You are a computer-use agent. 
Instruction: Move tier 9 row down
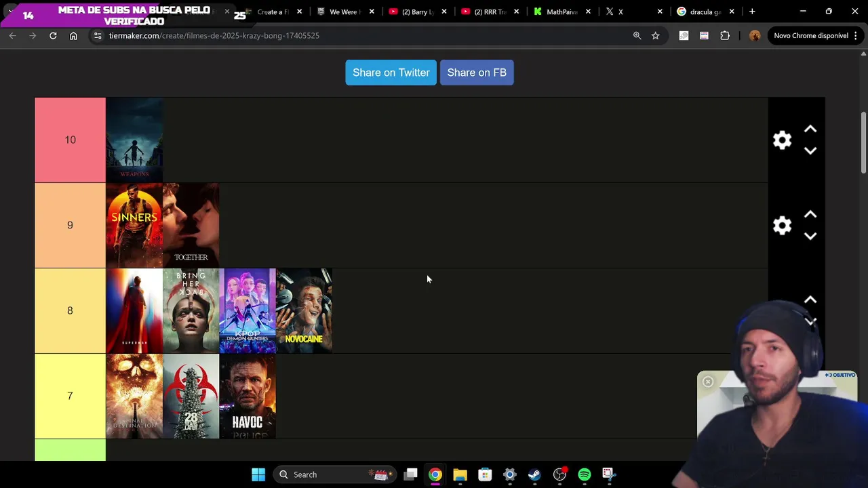[x=810, y=236]
